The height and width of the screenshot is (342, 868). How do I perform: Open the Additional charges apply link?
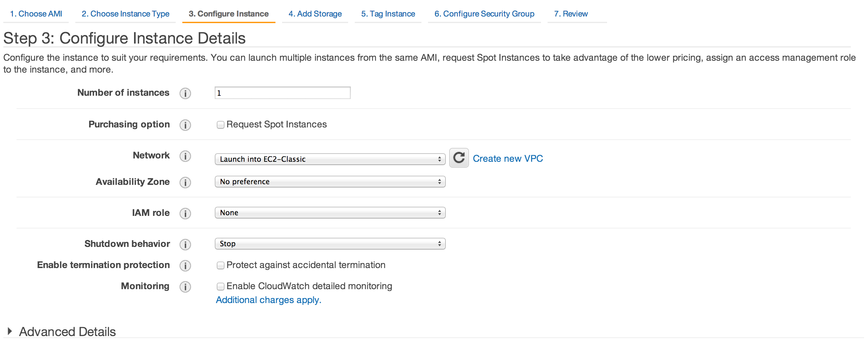click(x=268, y=300)
